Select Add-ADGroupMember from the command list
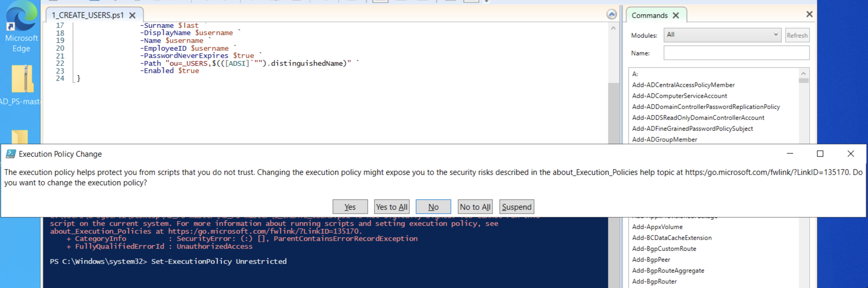This screenshot has height=288, width=868. [x=665, y=139]
